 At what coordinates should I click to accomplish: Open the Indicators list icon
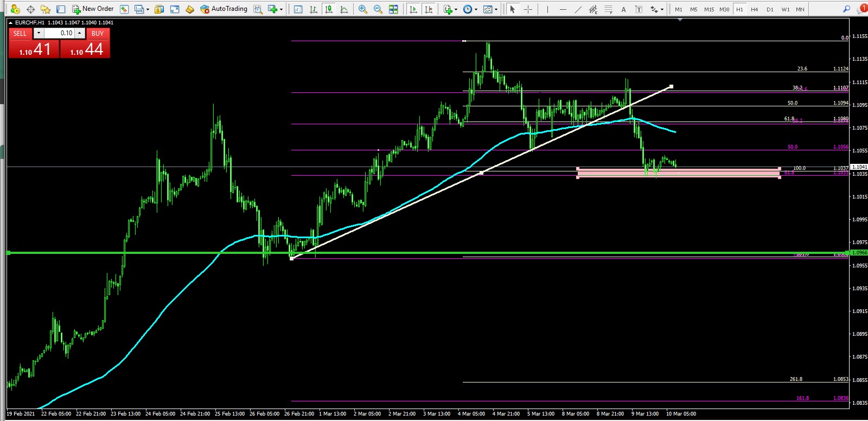448,9
